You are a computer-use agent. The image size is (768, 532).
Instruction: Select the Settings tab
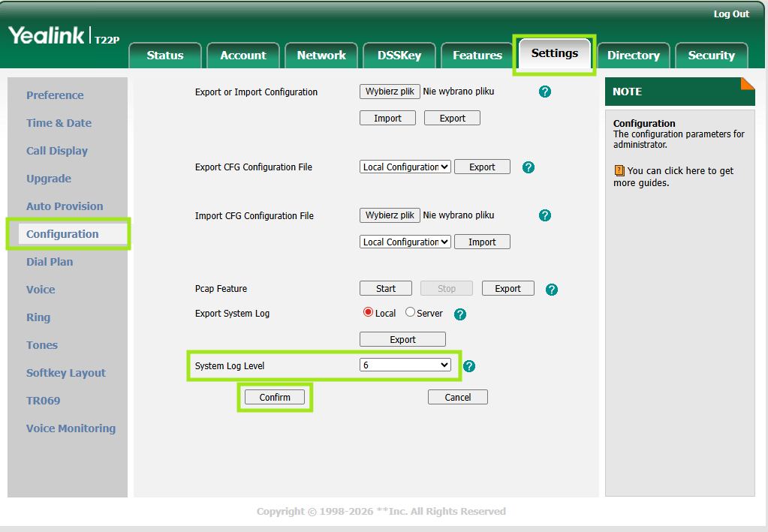555,53
